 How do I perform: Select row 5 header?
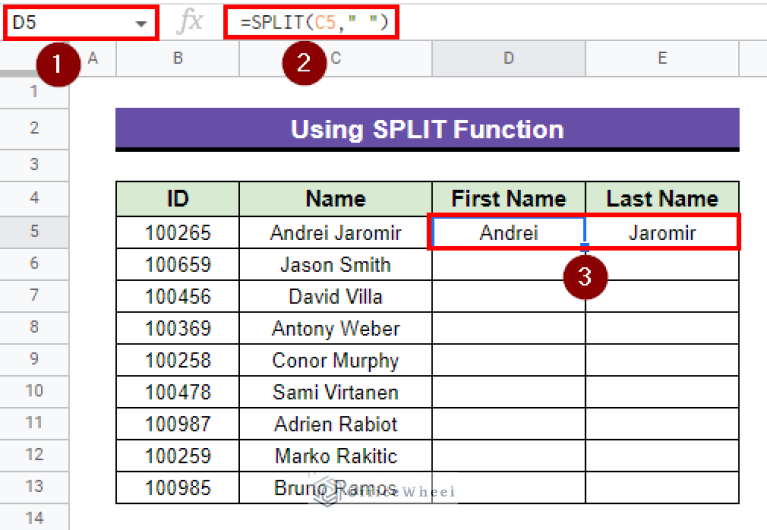pos(34,232)
